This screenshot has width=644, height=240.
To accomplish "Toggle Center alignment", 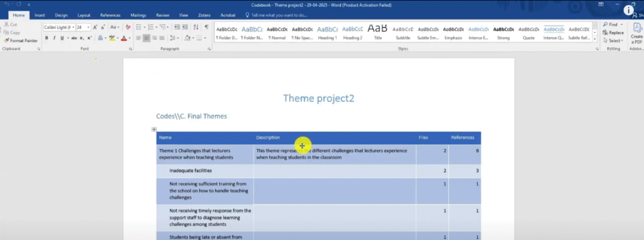I will (x=147, y=38).
